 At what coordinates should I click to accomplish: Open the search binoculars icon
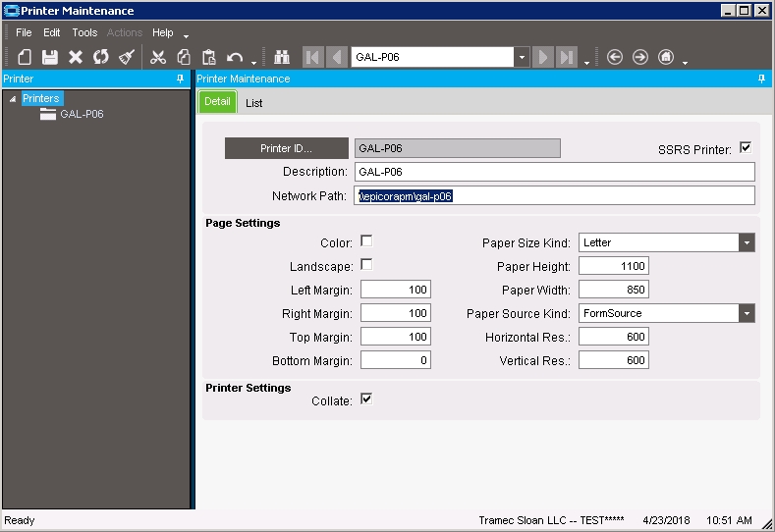[282, 57]
